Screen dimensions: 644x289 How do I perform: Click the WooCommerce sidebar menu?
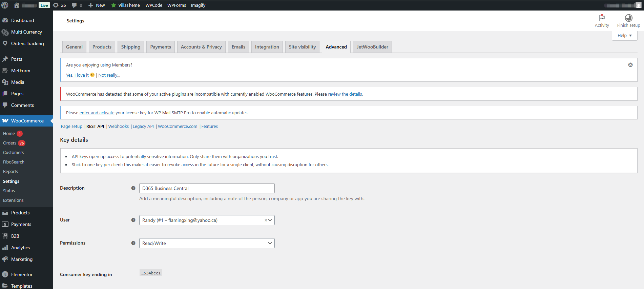click(x=26, y=121)
